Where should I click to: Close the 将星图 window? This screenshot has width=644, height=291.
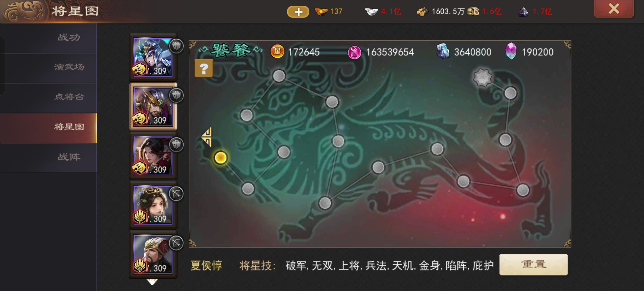pos(614,9)
